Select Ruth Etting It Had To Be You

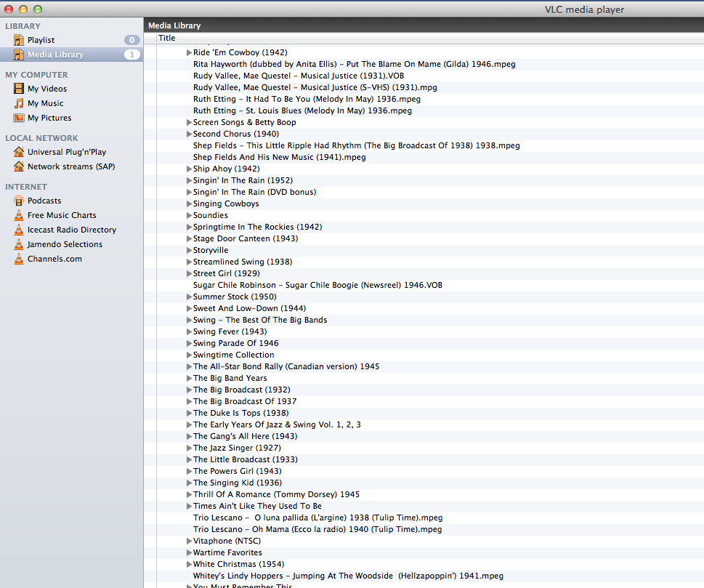coord(307,99)
